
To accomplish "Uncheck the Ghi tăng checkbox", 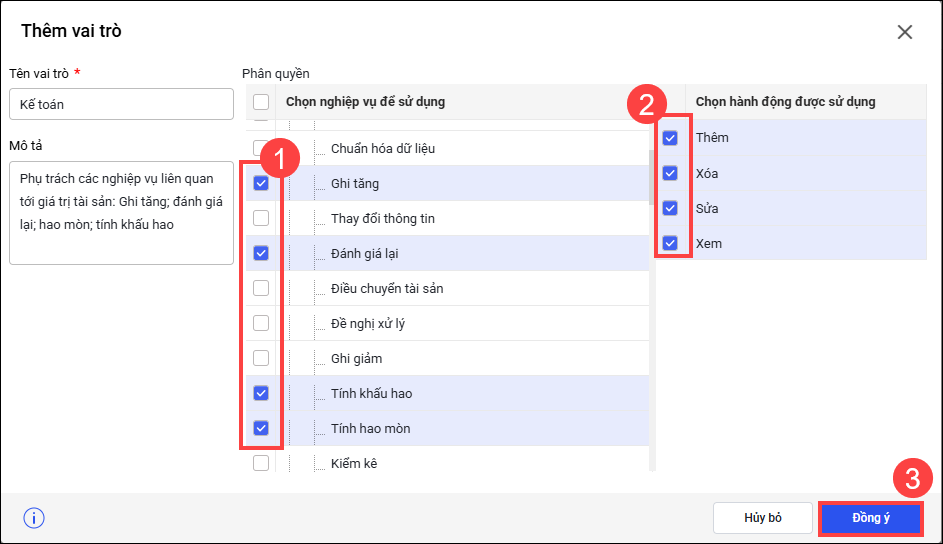I will 261,184.
